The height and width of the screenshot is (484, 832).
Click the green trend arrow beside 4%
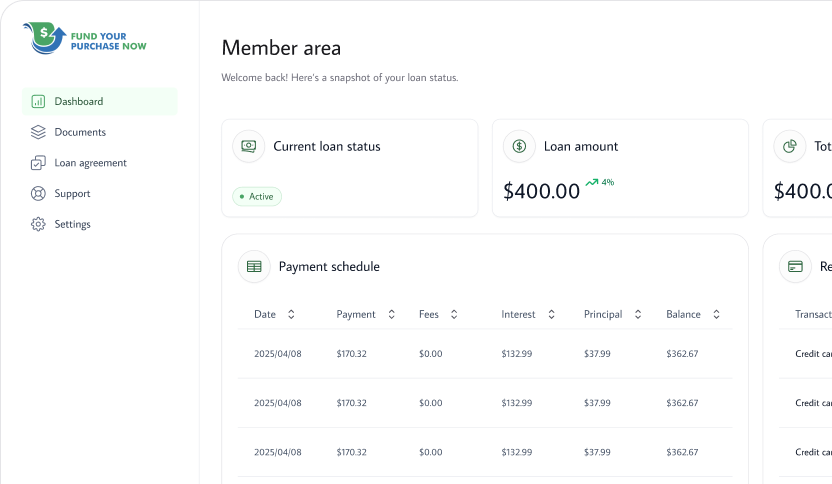click(x=592, y=183)
